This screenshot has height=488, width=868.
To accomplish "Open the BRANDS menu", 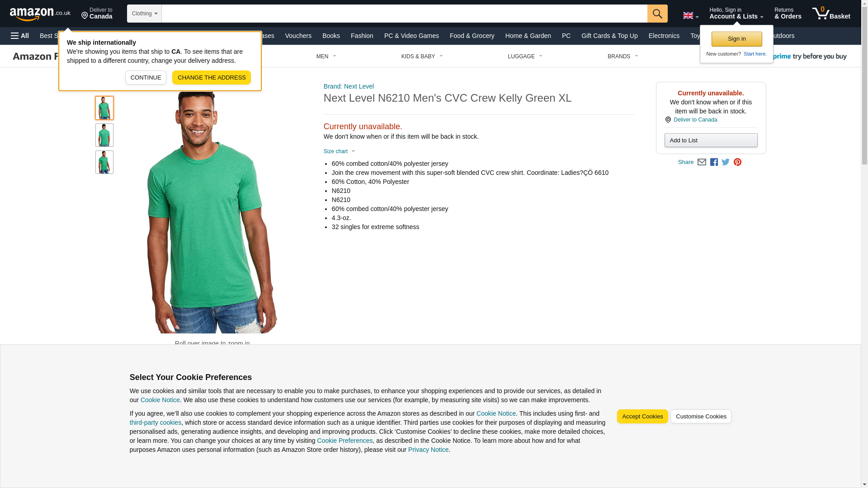I will click(623, 56).
